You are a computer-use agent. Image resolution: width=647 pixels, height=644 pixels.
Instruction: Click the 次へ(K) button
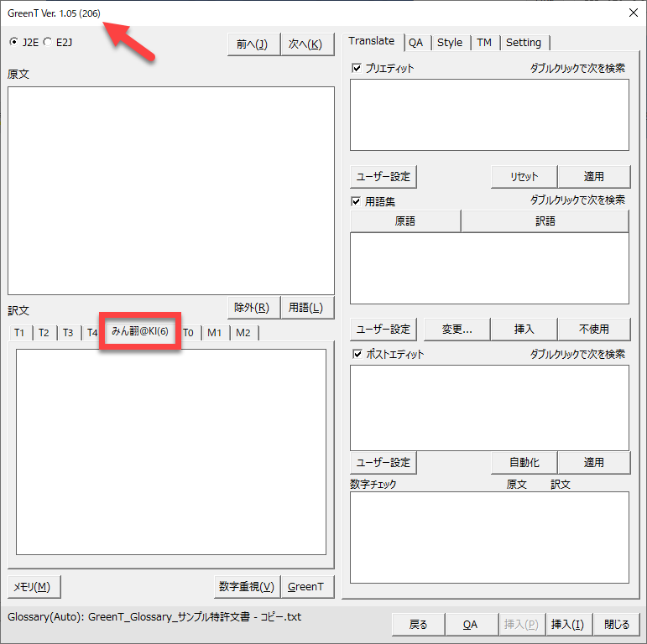coord(305,44)
